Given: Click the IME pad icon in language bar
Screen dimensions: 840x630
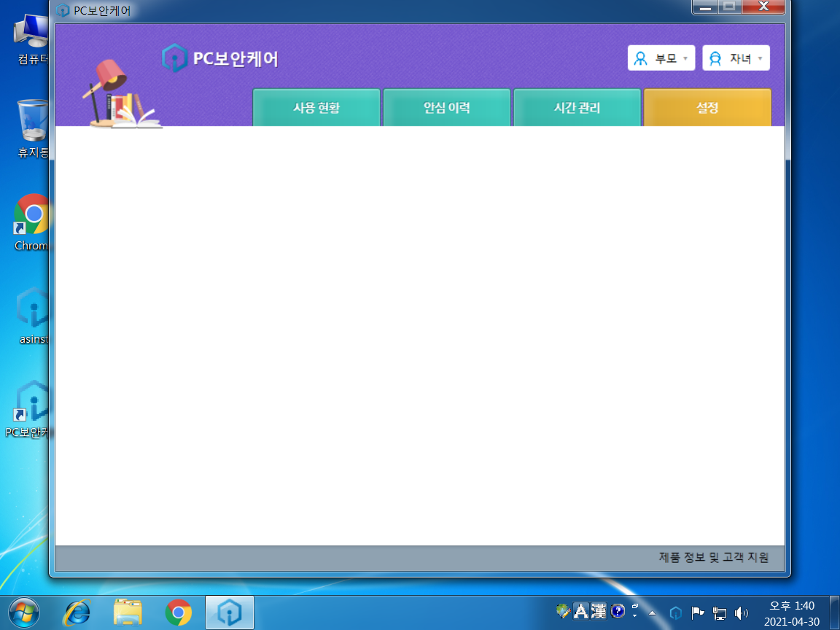Looking at the screenshot, I should (563, 611).
